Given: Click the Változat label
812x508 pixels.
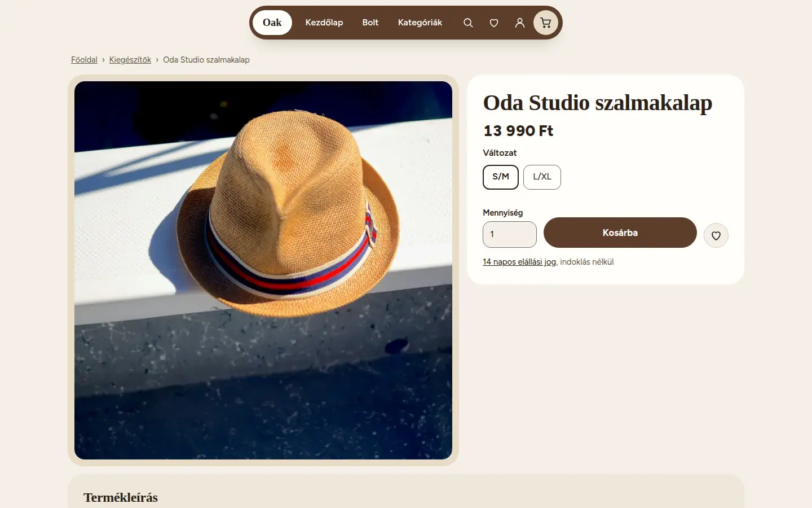Looking at the screenshot, I should [500, 153].
